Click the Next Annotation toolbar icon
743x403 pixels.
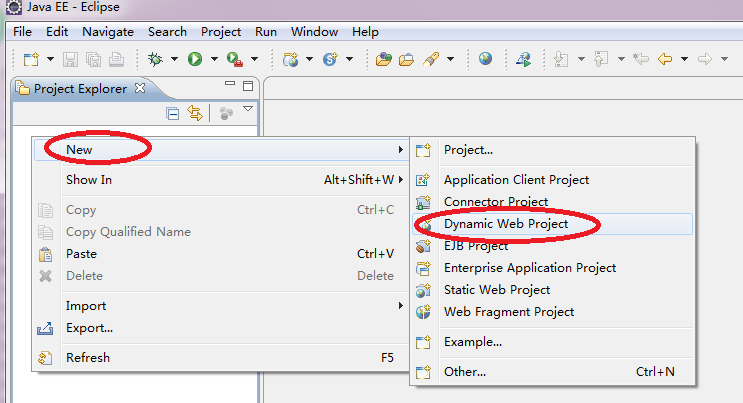[561, 59]
